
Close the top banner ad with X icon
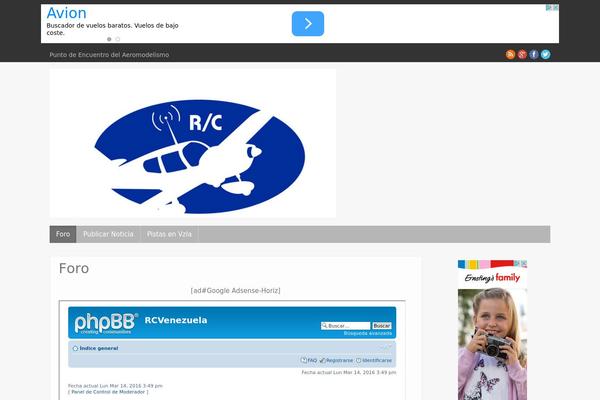(556, 8)
